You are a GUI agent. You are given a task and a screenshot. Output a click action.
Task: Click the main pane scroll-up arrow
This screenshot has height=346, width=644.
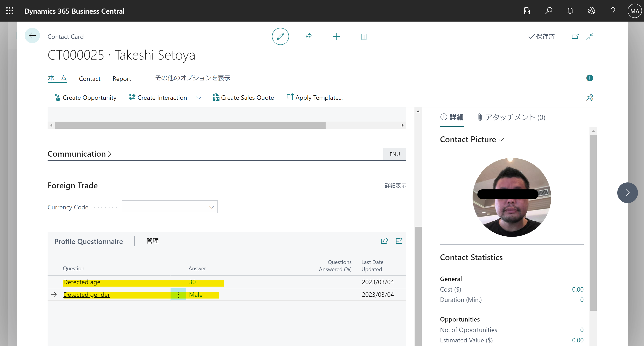point(418,111)
